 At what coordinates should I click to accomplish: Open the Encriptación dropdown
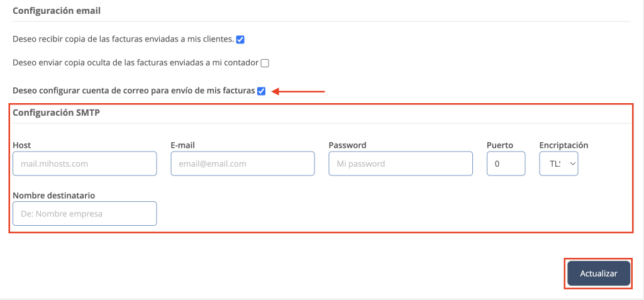(558, 164)
